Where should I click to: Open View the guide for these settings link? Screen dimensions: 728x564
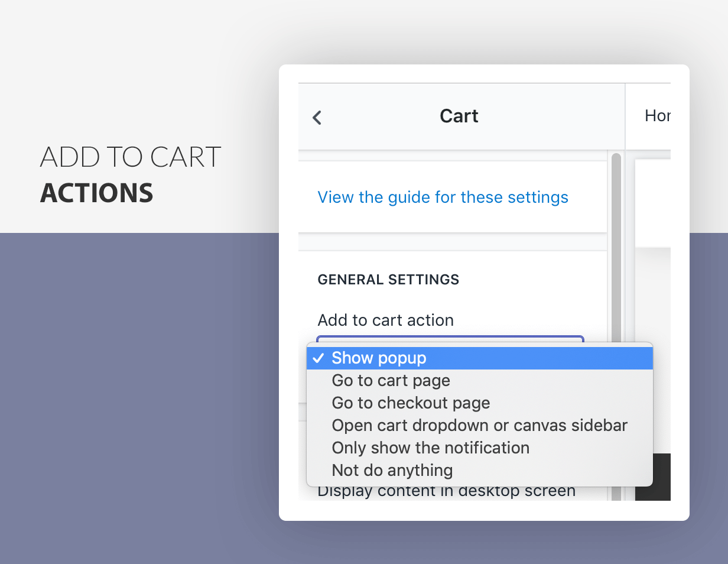coord(443,197)
